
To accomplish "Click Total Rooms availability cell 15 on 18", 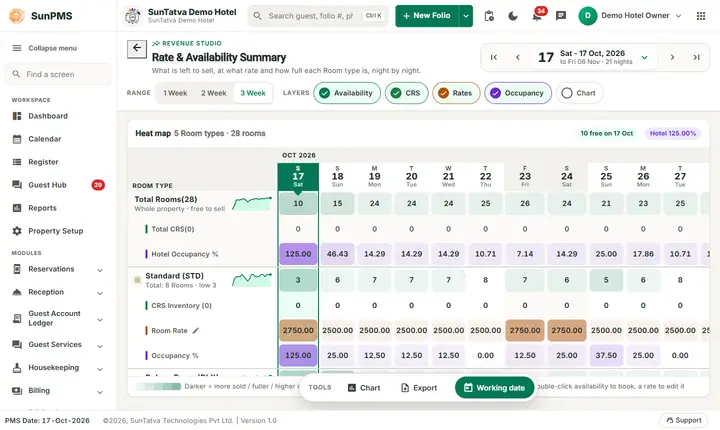I will coord(338,204).
